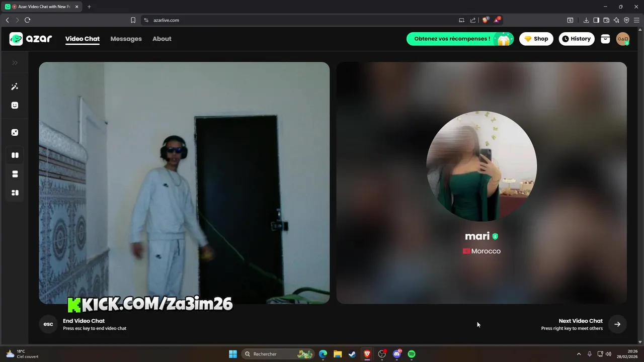Viewport: 644px width, 362px height.
Task: Open the Messages tab
Action: pos(126,39)
